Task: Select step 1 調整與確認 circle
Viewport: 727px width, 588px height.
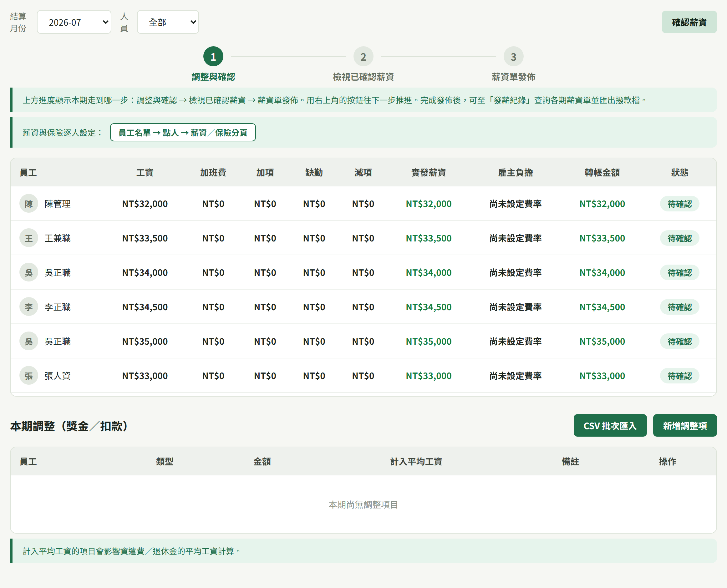Action: (213, 57)
